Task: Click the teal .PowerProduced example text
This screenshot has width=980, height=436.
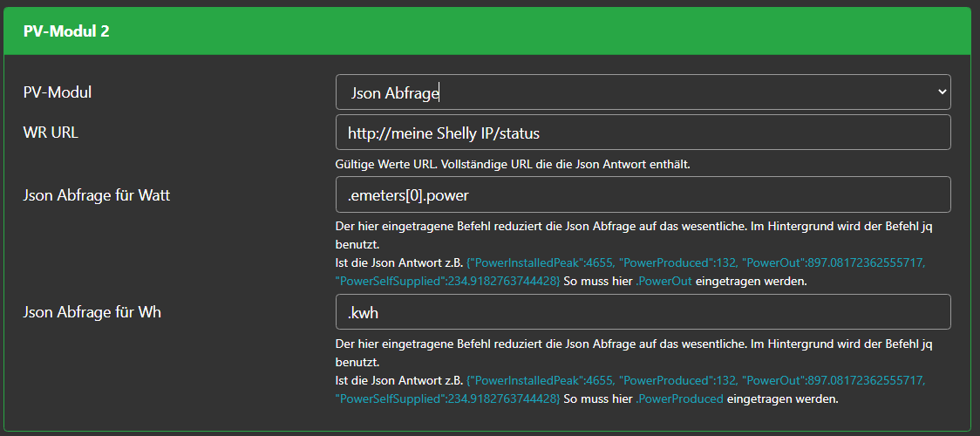Action: [679, 399]
